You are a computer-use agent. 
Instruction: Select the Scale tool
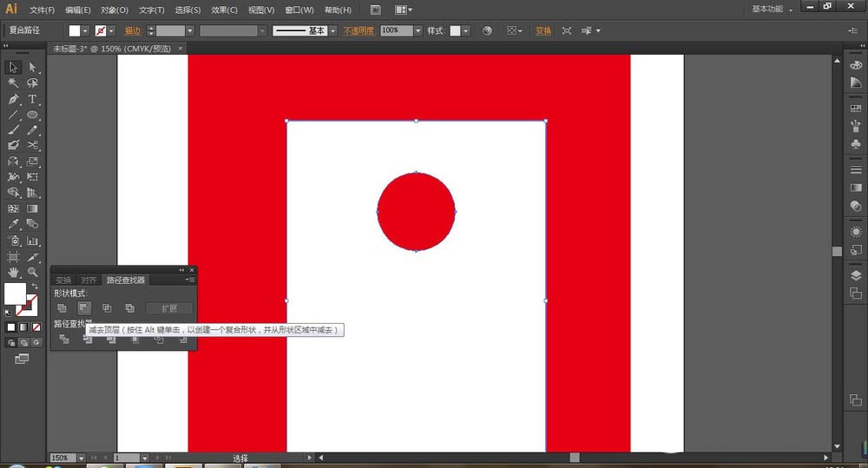[33, 161]
